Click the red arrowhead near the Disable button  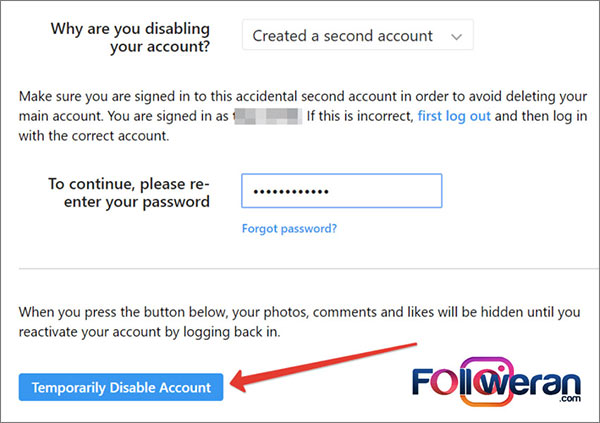click(x=241, y=381)
